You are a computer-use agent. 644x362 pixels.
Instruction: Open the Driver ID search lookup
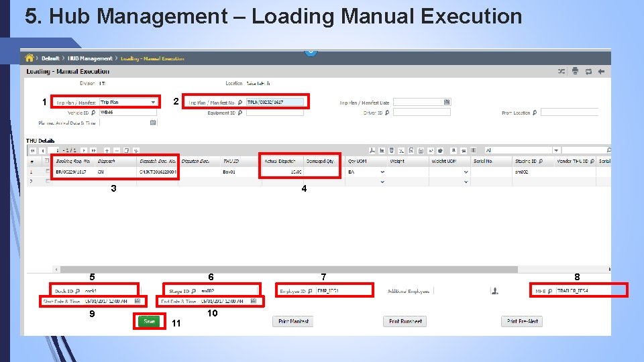coord(387,113)
